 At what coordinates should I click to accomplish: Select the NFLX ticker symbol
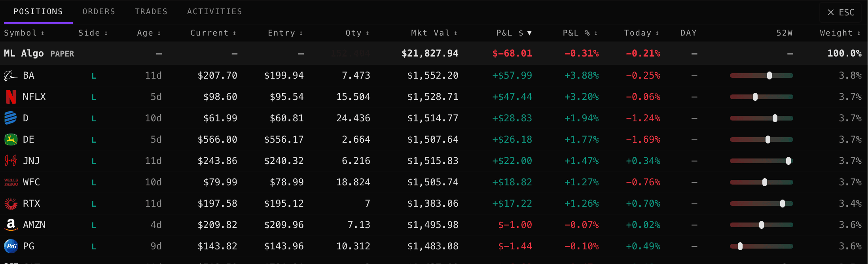pos(34,97)
